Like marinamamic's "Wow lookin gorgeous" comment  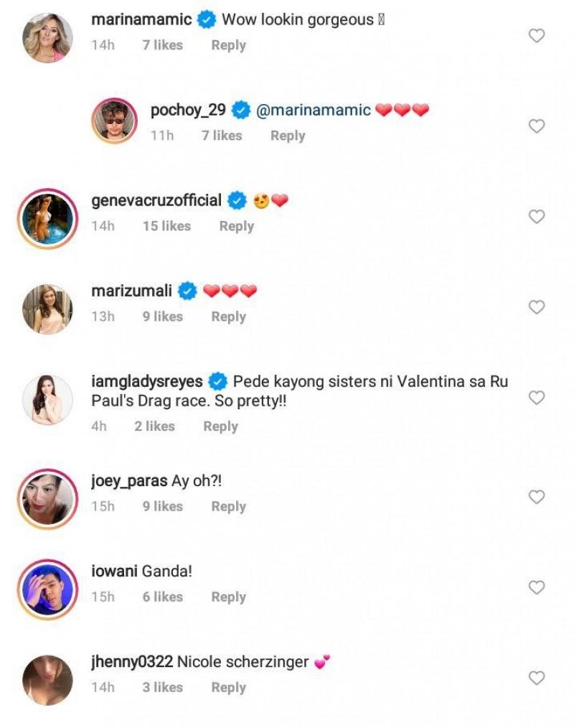(537, 35)
